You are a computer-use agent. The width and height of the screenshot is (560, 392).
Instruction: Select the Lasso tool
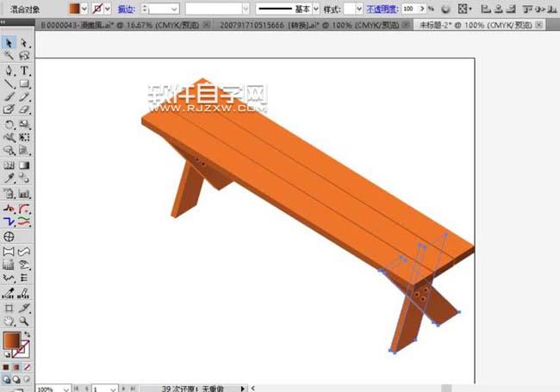click(24, 55)
